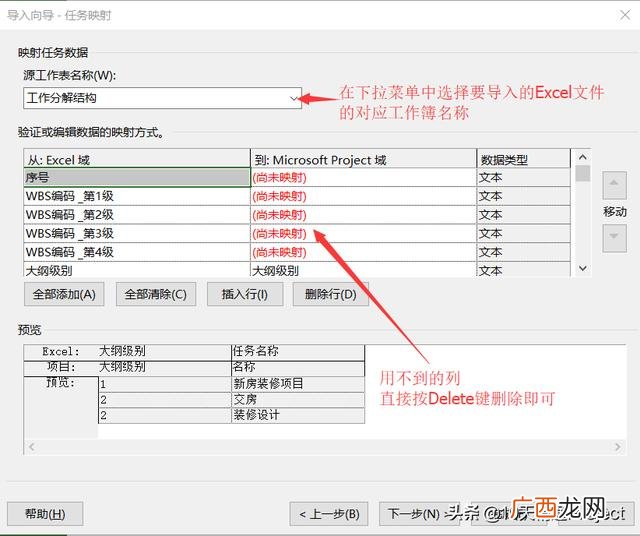The image size is (640, 536).
Task: Click the 数据类型 column header
Action: 524,159
